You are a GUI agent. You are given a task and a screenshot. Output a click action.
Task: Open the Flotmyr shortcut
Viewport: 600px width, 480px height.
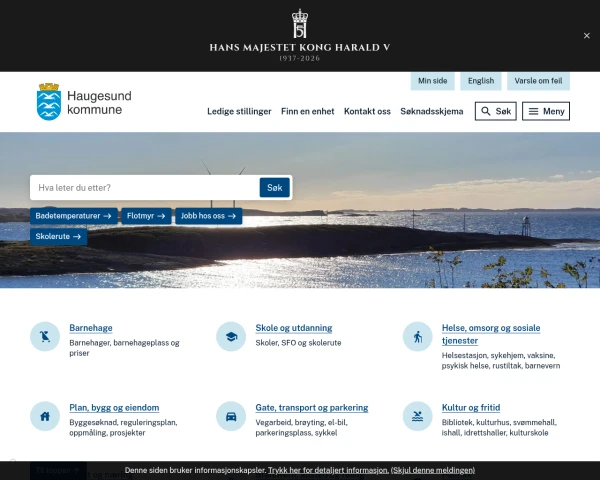(146, 216)
